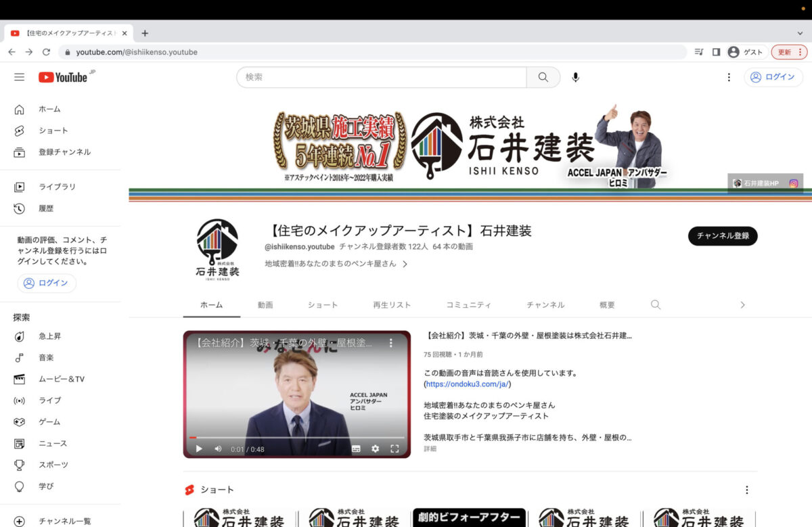Open the YouTube guide hamburger menu
The height and width of the screenshot is (527, 812).
pyautogui.click(x=19, y=77)
